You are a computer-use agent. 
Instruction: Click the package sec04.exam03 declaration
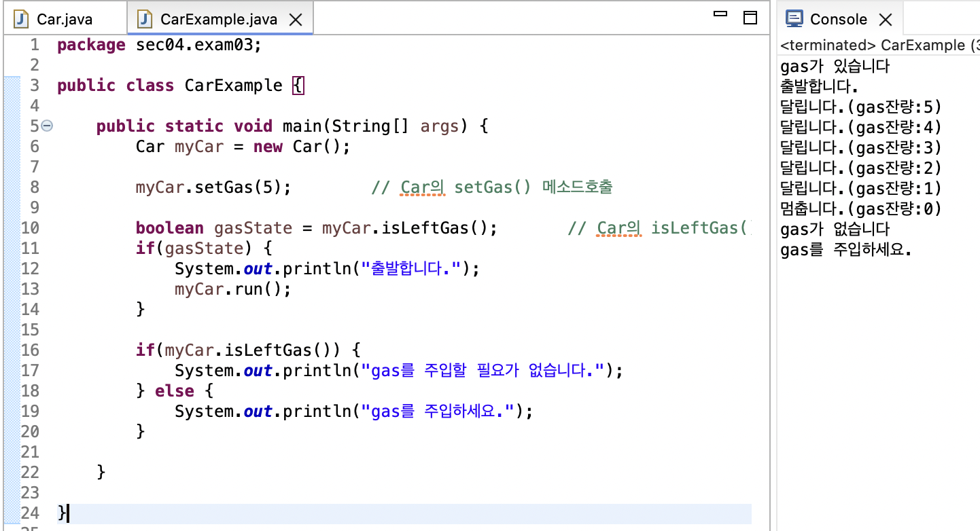pyautogui.click(x=159, y=45)
